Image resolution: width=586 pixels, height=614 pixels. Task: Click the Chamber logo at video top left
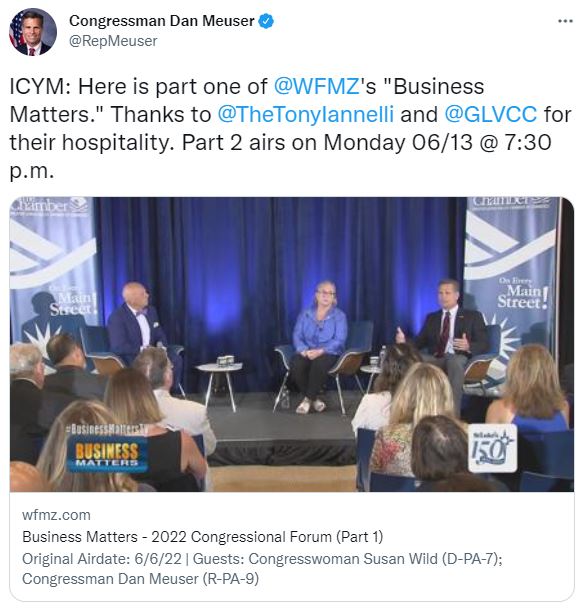point(51,206)
